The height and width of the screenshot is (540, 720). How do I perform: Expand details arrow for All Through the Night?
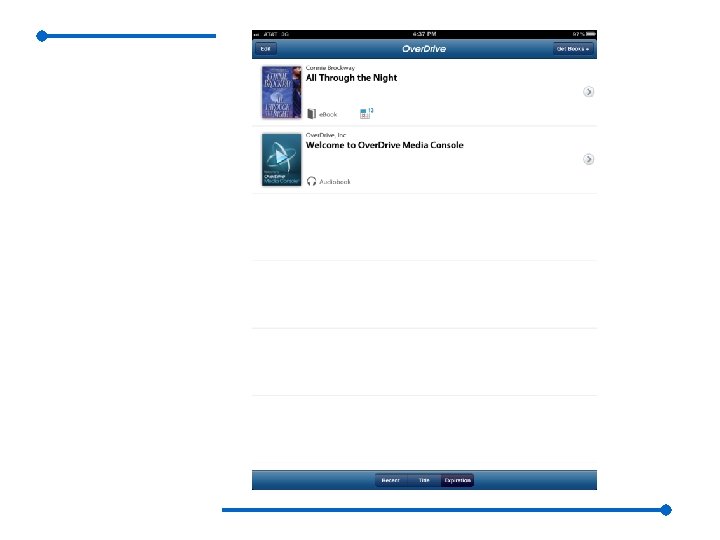point(588,92)
